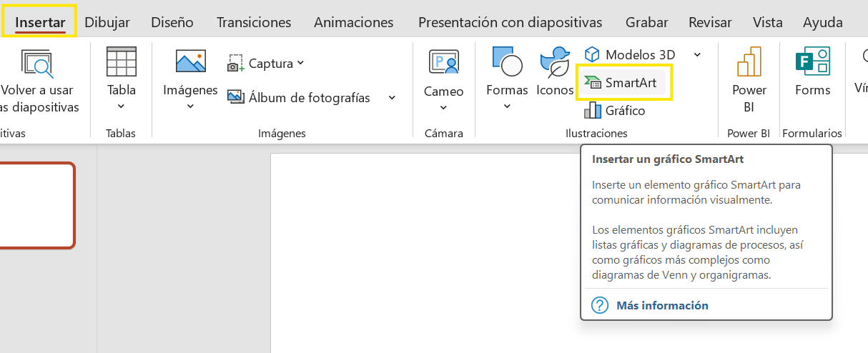
Task: Open the Transiciones tab
Action: [x=254, y=22]
